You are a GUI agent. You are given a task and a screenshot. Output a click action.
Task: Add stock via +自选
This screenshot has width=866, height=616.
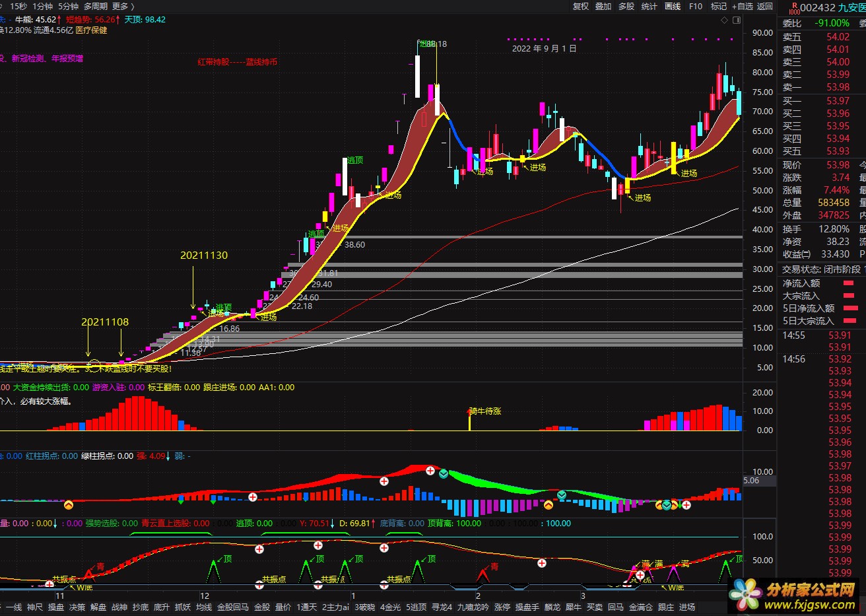point(743,6)
